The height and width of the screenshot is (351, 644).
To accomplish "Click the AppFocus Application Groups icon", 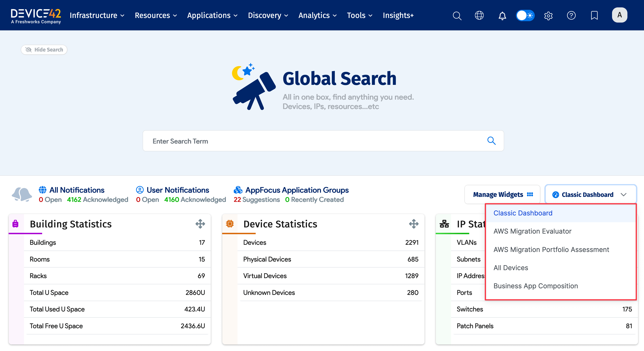I will [x=238, y=190].
